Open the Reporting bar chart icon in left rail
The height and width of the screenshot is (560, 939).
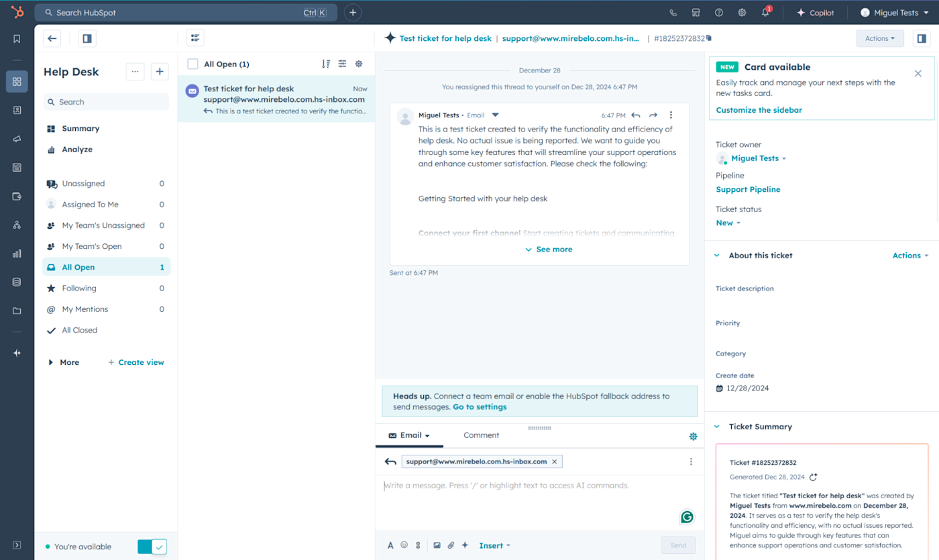pyautogui.click(x=17, y=254)
